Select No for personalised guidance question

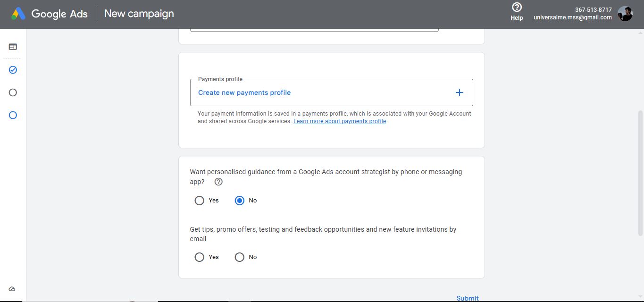[240, 200]
